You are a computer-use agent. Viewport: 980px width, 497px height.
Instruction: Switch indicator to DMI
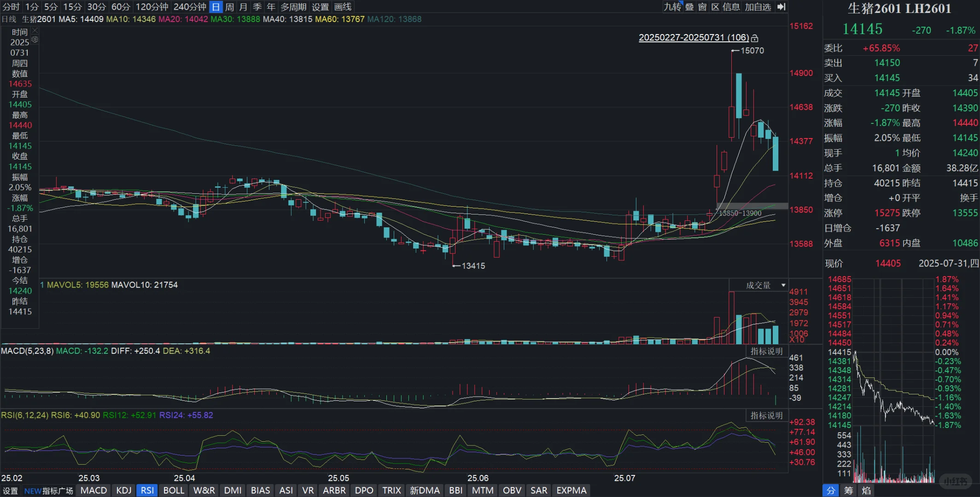click(233, 491)
